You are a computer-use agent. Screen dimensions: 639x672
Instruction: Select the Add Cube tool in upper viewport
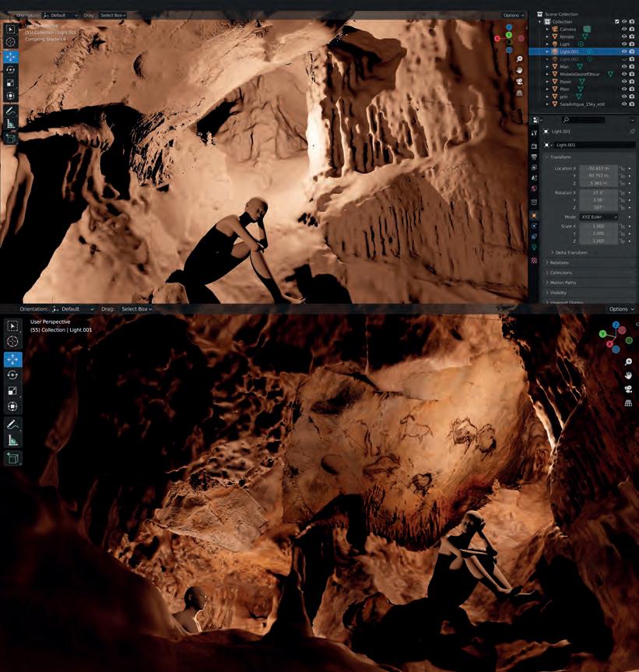(11, 138)
